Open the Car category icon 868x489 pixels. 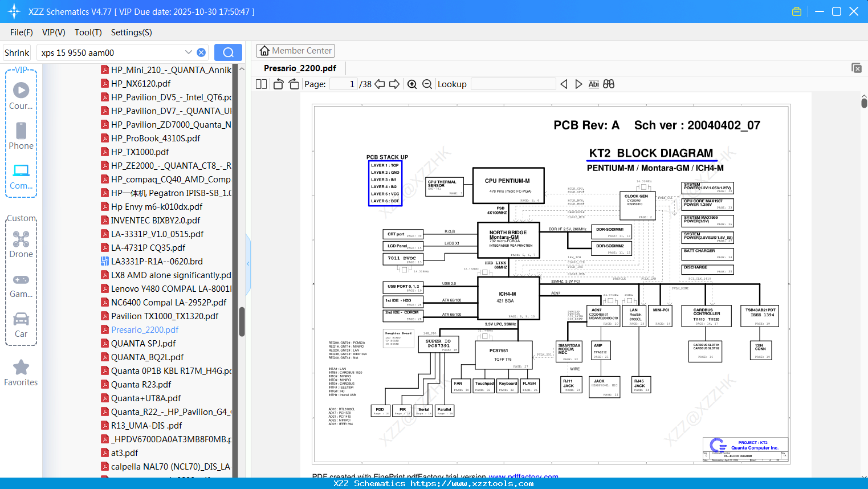click(21, 325)
